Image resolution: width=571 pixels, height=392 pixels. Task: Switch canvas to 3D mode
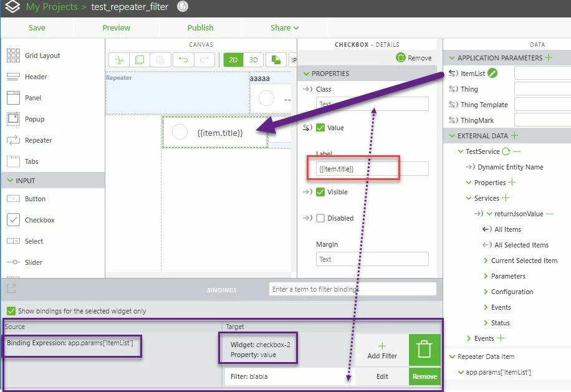pyautogui.click(x=254, y=60)
